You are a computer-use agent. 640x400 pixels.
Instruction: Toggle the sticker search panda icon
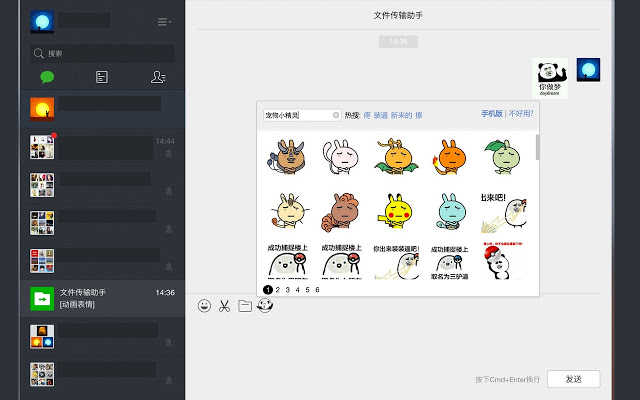[x=265, y=305]
